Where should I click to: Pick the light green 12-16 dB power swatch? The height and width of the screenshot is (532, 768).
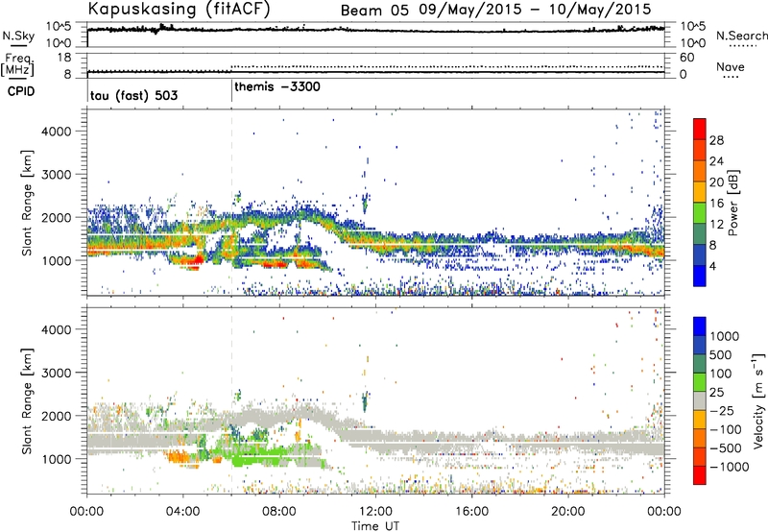(x=700, y=213)
